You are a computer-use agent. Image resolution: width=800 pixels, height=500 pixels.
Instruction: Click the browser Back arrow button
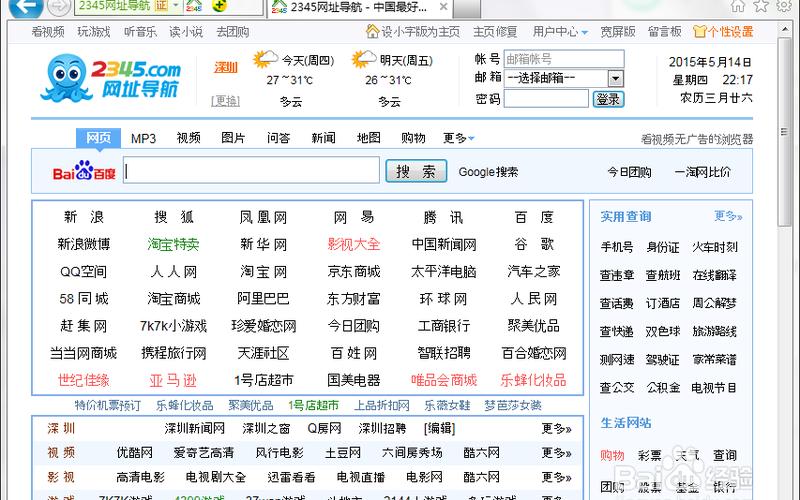(x=26, y=6)
